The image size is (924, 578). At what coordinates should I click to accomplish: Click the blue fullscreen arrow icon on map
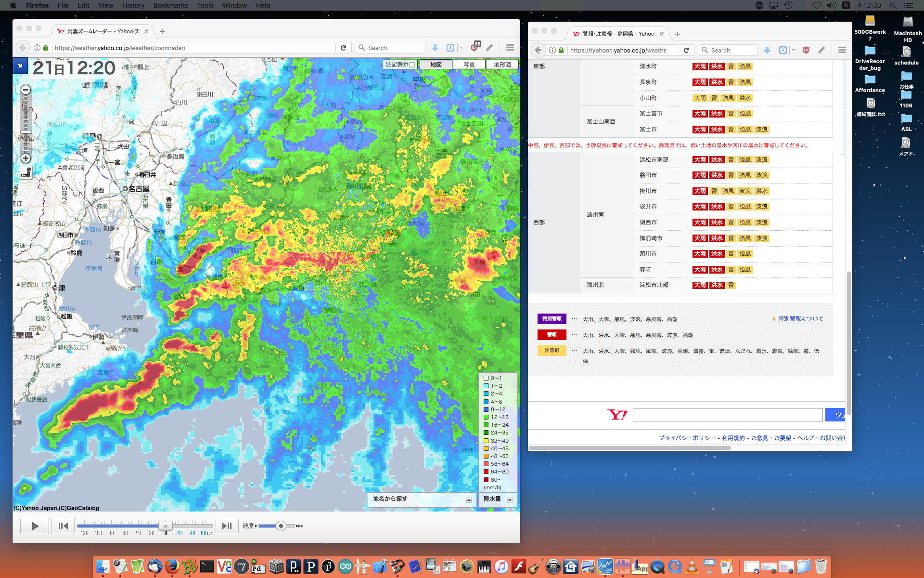pyautogui.click(x=20, y=66)
